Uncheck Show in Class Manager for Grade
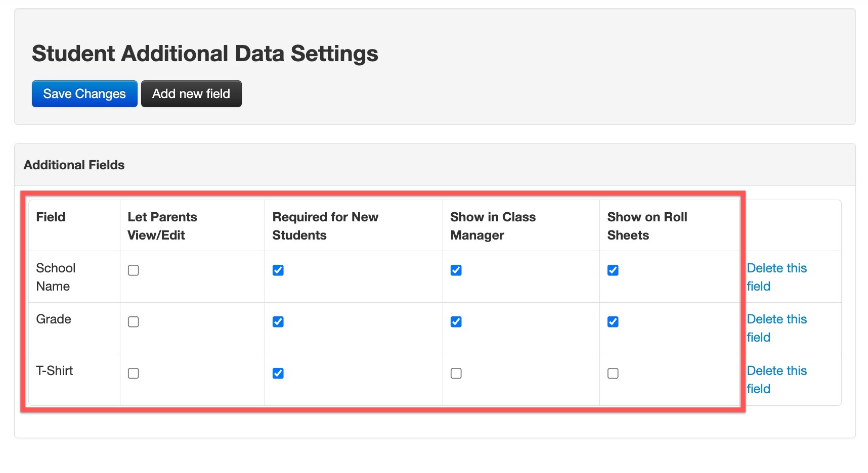 [456, 322]
